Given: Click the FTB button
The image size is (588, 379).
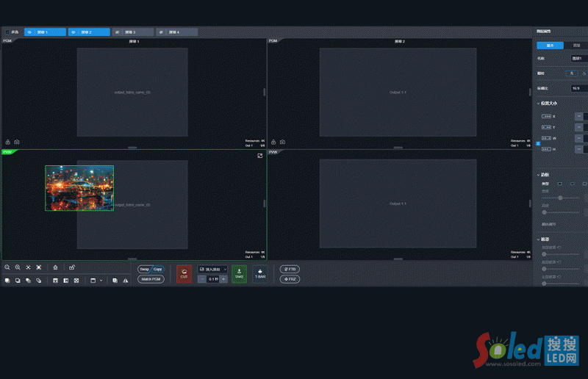Looking at the screenshot, I should tap(290, 270).
